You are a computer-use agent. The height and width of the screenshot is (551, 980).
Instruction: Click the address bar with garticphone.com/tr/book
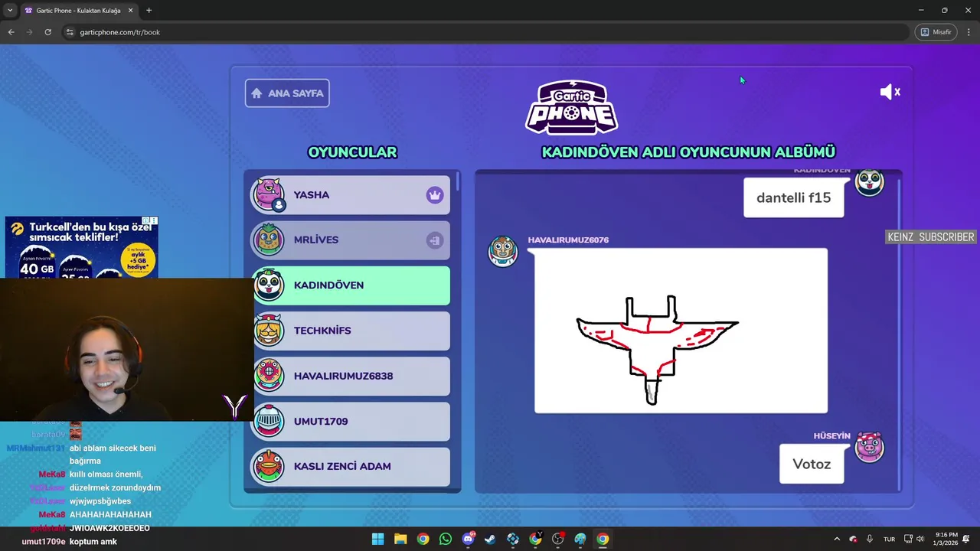coord(486,32)
